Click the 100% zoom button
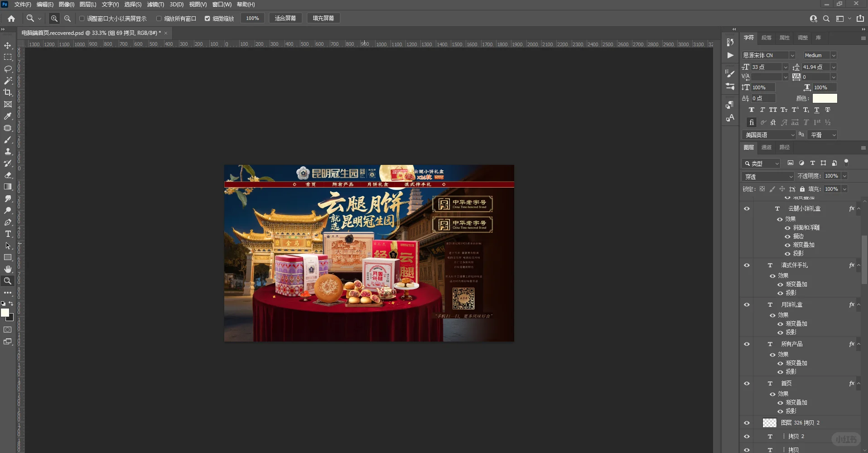The height and width of the screenshot is (453, 868). point(252,19)
